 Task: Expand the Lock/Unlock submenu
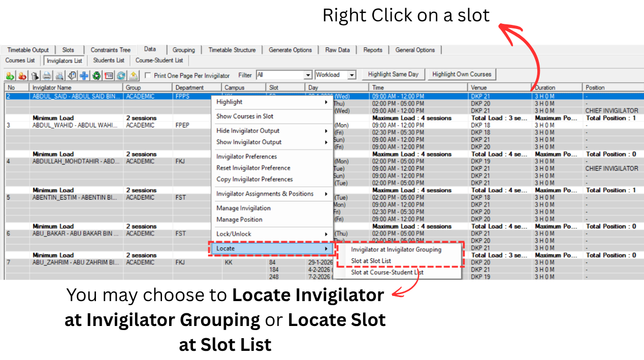pos(272,234)
